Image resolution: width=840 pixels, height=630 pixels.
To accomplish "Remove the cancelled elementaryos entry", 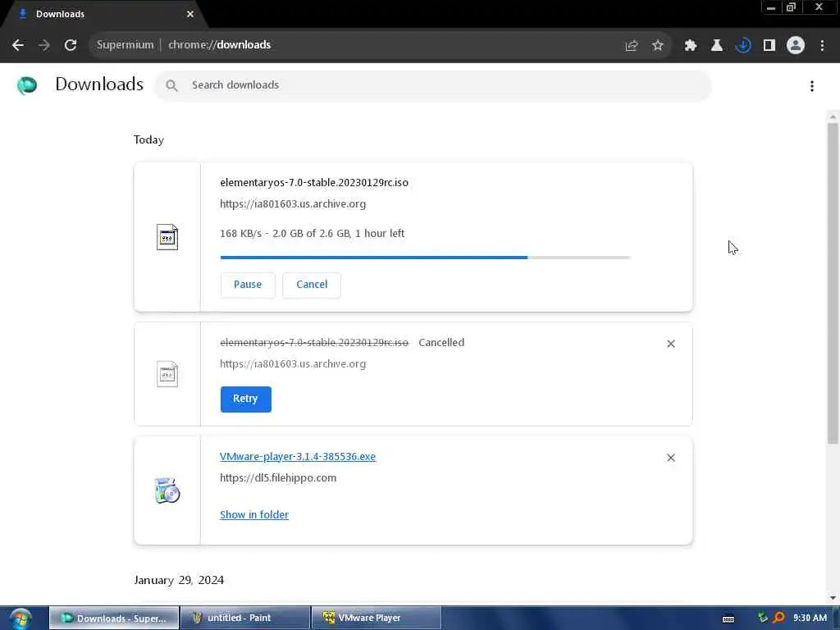I will pyautogui.click(x=671, y=344).
